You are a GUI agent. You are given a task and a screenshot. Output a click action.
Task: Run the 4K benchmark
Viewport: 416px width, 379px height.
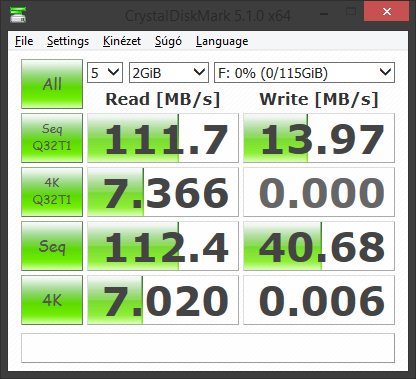tap(52, 300)
